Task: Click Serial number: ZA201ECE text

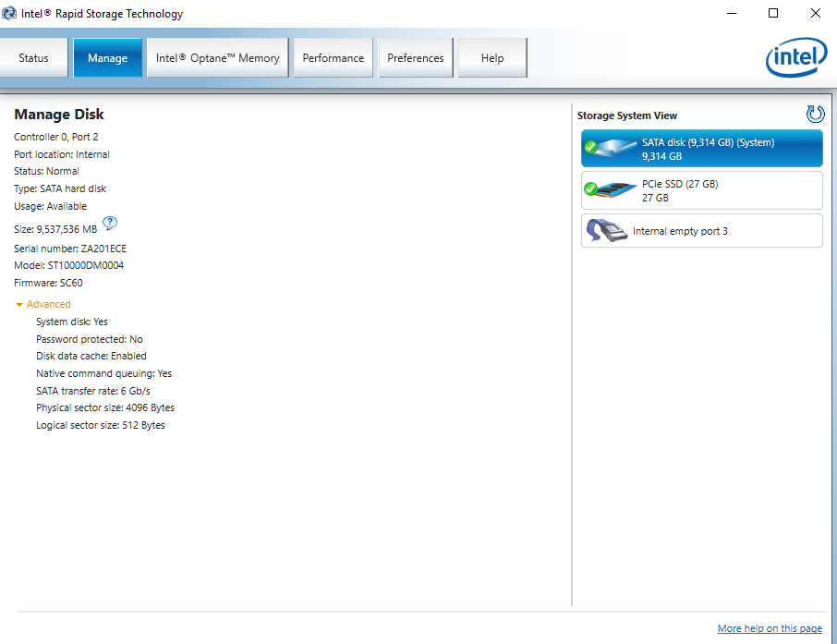Action: coord(70,249)
